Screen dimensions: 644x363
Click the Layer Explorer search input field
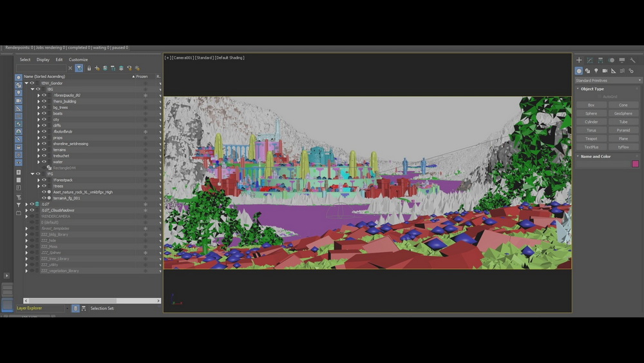(41, 68)
